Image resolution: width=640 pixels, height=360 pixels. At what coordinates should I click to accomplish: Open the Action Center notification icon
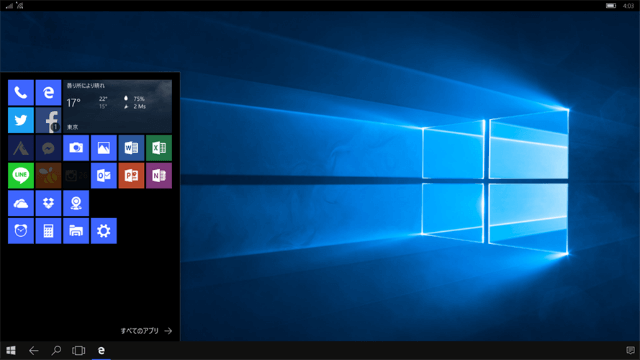[x=630, y=350]
